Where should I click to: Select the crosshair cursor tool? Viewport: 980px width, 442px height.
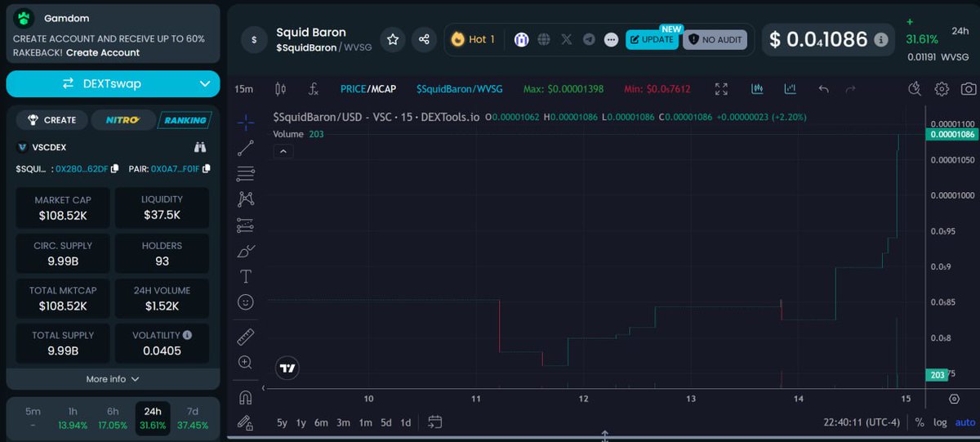click(x=245, y=123)
